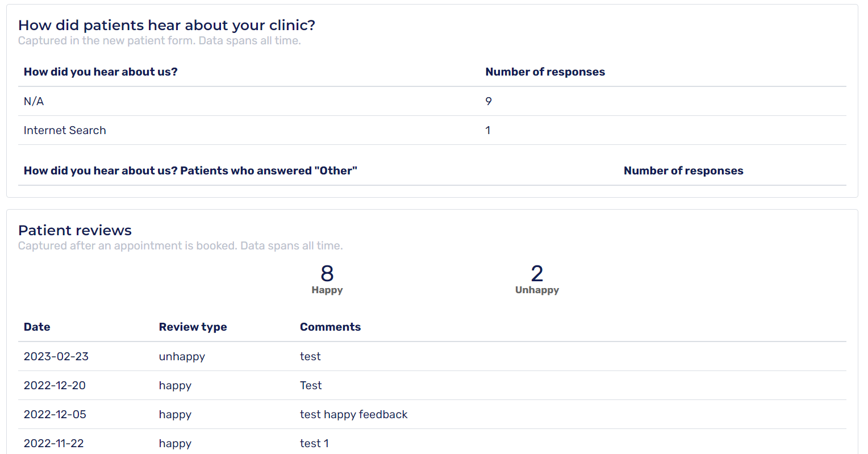The image size is (868, 454).
Task: Click the unhappy review type cell
Action: tap(182, 357)
